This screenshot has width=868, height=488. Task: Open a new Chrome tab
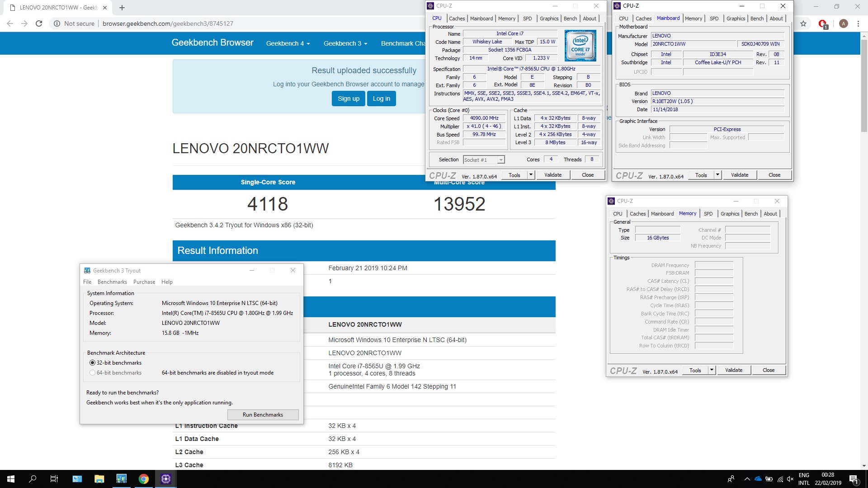122,7
